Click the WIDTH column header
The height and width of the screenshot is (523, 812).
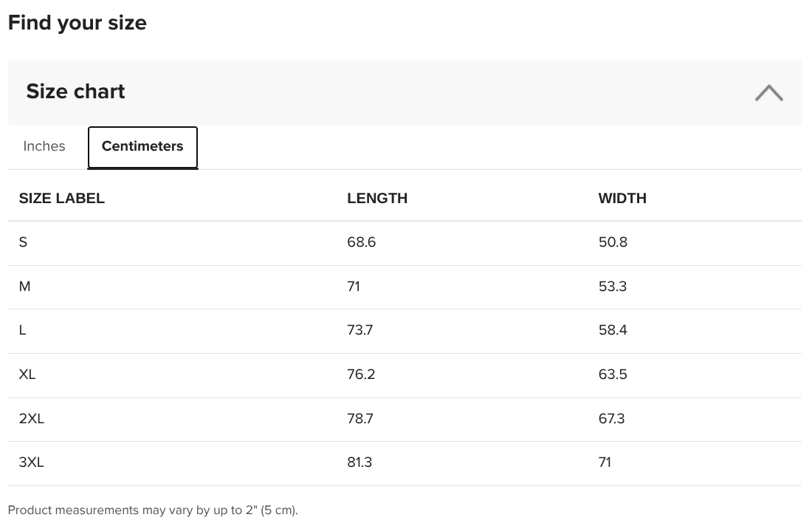(x=622, y=198)
